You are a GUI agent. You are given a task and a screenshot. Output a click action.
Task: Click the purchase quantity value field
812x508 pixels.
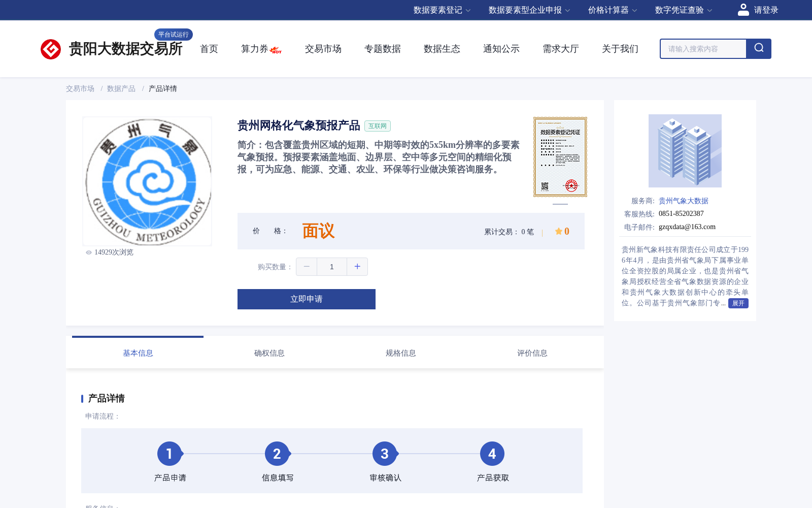(x=332, y=267)
